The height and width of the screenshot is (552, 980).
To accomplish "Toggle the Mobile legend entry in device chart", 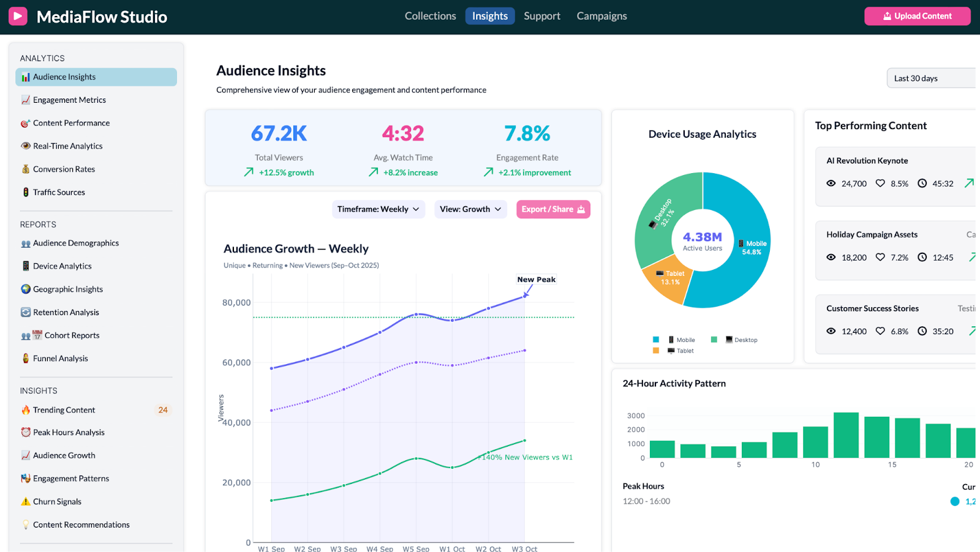I will tap(680, 340).
